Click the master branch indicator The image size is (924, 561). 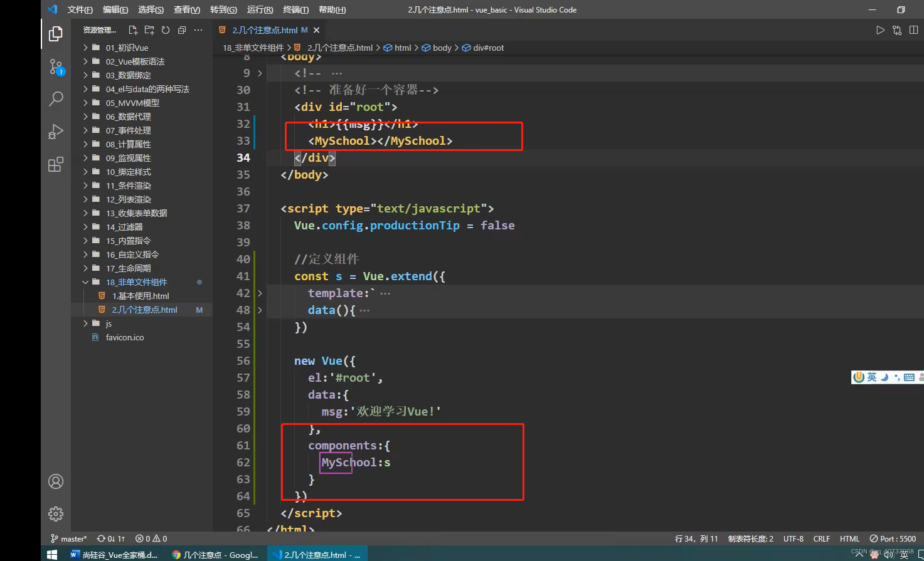(69, 538)
